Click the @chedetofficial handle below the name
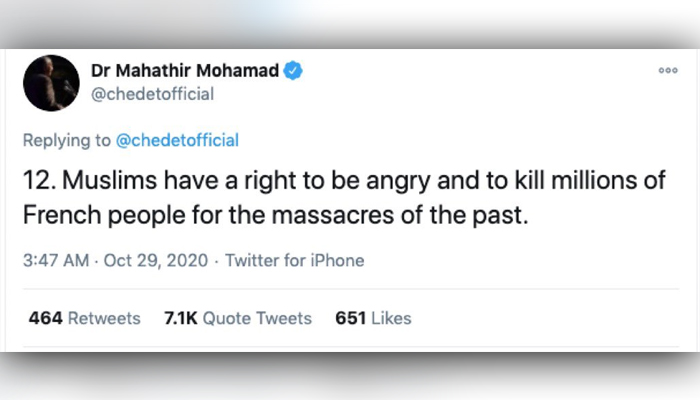The height and width of the screenshot is (400, 700). (x=152, y=93)
